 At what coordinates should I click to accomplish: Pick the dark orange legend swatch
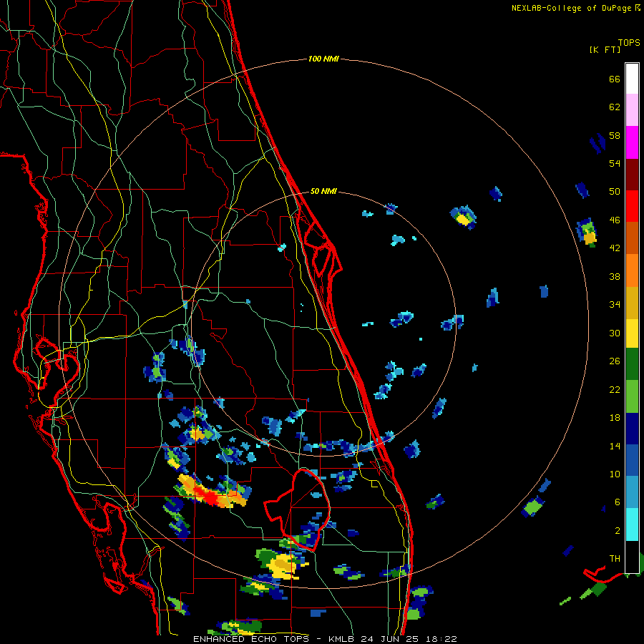tap(632, 238)
